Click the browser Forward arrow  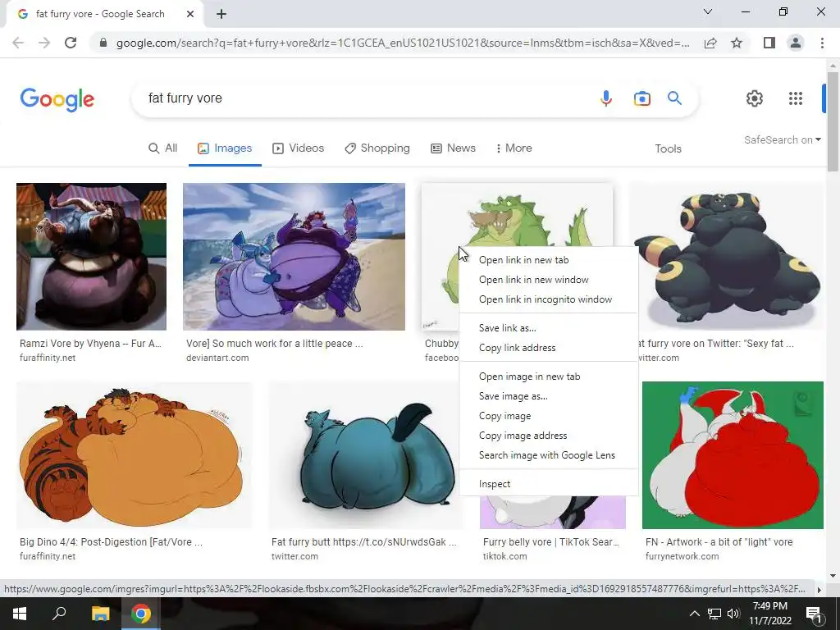(44, 43)
